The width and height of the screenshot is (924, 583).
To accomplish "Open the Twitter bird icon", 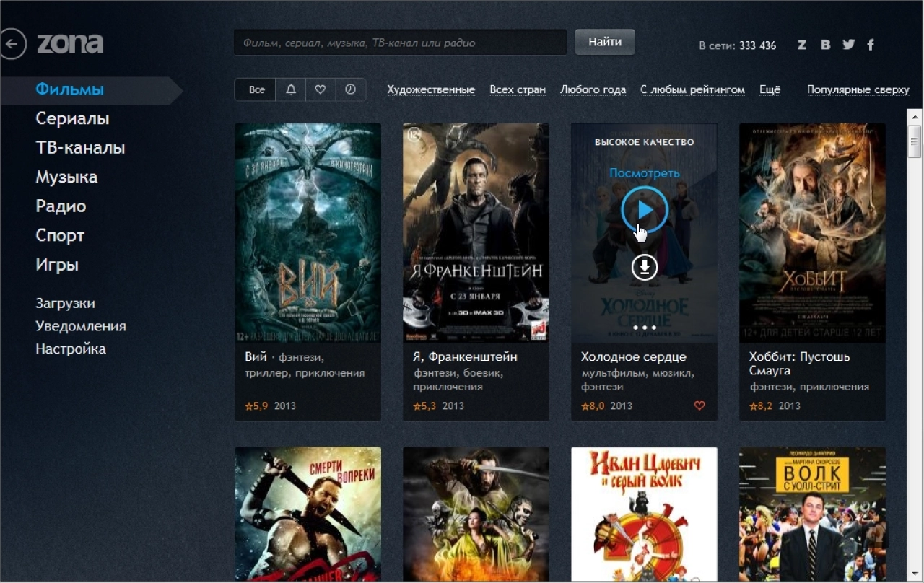I will (848, 45).
